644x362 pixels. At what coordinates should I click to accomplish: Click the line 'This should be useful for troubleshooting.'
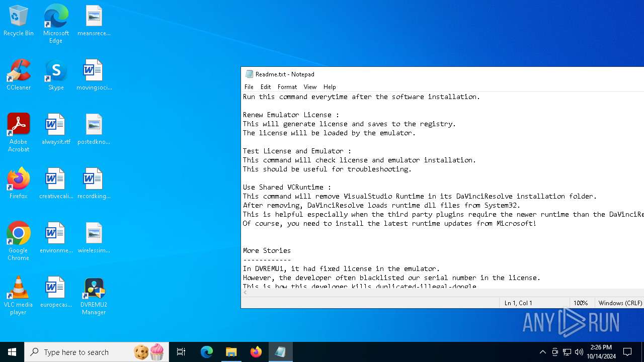click(327, 169)
